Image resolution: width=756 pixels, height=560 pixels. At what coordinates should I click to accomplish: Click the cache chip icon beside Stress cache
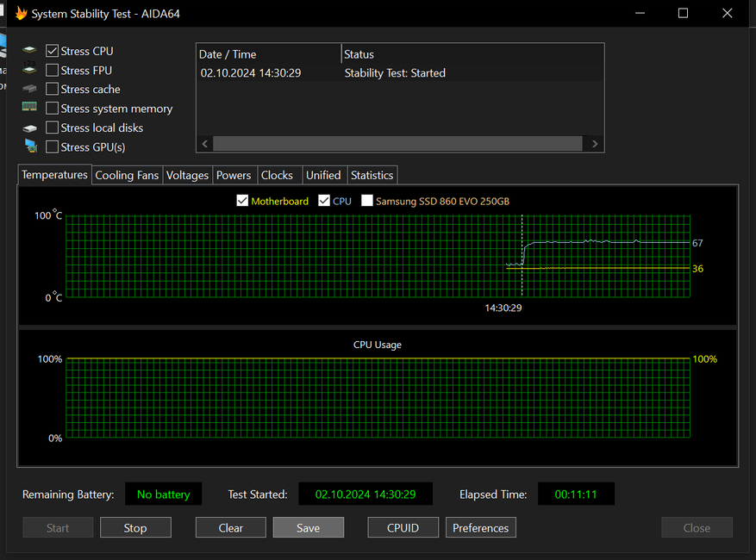click(x=30, y=90)
